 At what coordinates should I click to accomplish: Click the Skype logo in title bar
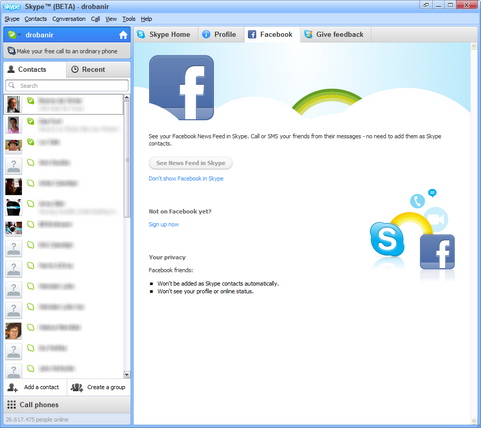(x=12, y=6)
